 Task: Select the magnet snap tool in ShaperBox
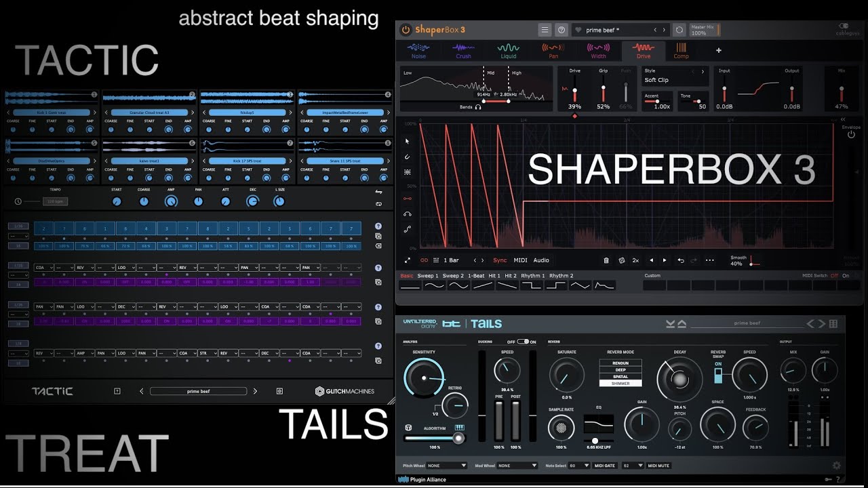click(x=408, y=157)
